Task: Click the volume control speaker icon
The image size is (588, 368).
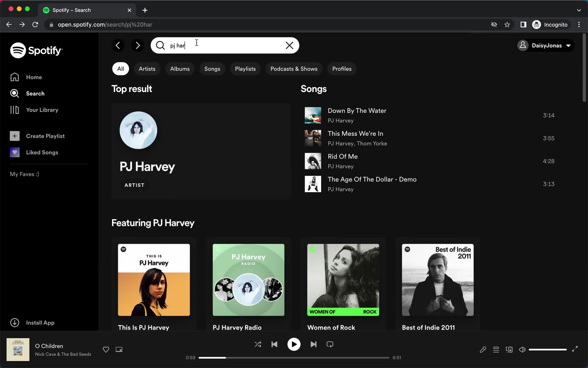Action: point(522,349)
